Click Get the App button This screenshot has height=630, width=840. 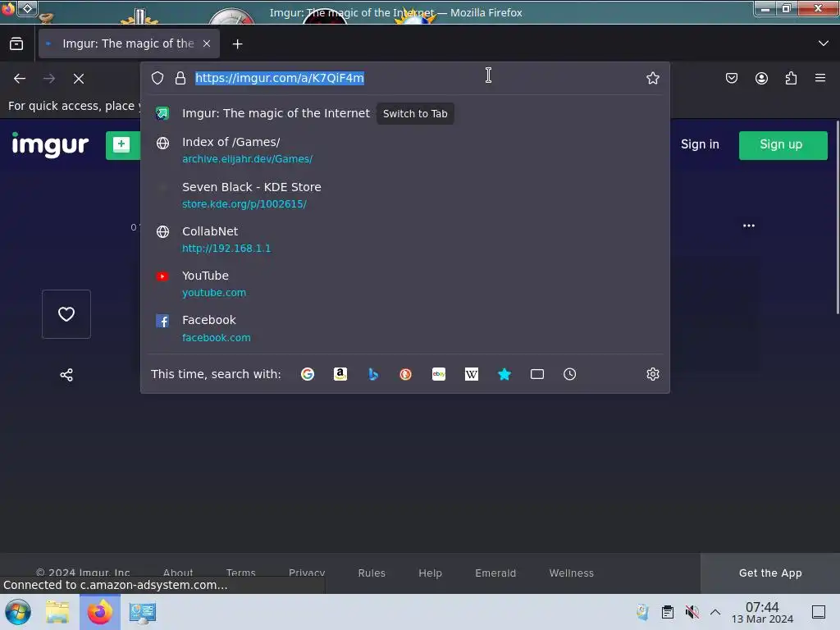pos(769,573)
